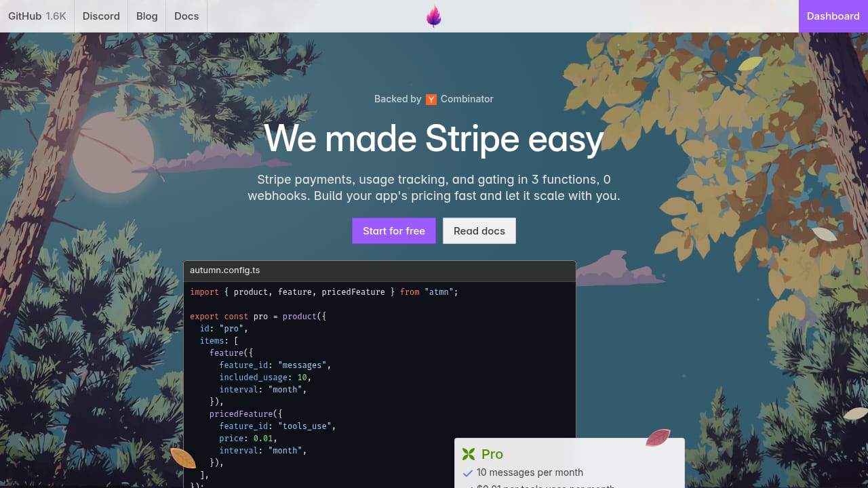868x488 pixels.
Task: Click '10 messages per month' text
Action: (530, 472)
